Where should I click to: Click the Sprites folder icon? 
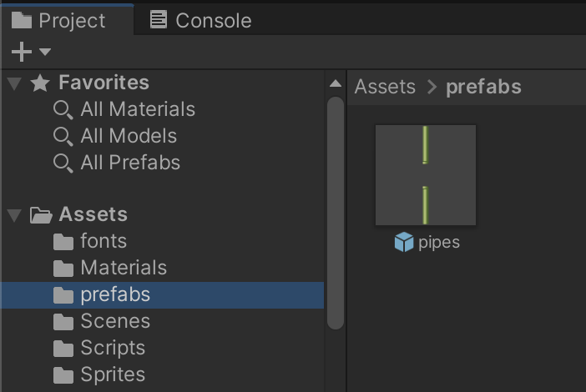pyautogui.click(x=63, y=375)
